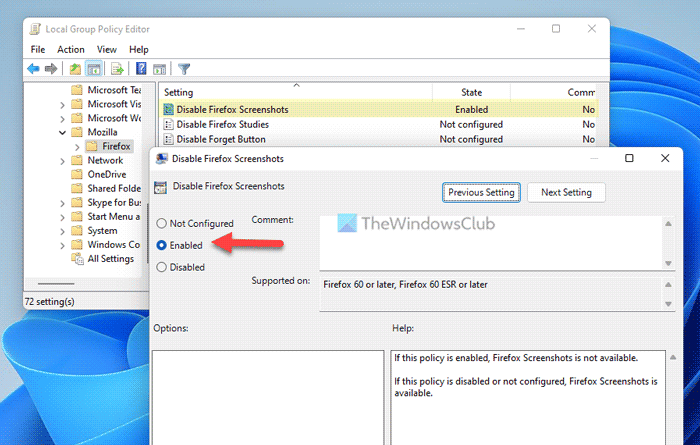Open the View menu
This screenshot has width=700, height=445.
pos(107,49)
